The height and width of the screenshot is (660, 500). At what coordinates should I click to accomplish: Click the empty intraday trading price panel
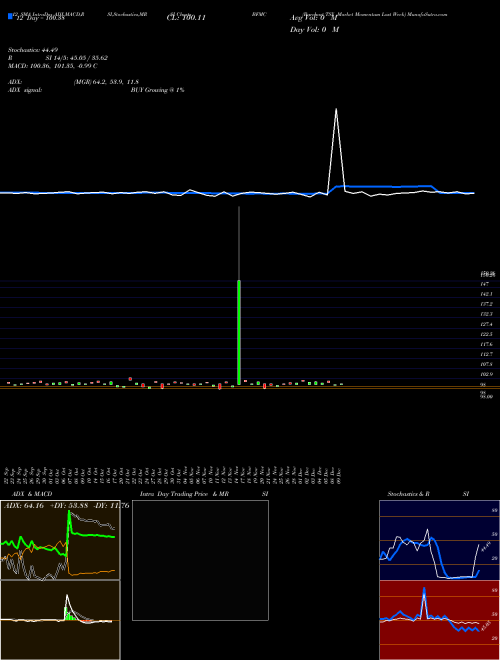coord(200,560)
